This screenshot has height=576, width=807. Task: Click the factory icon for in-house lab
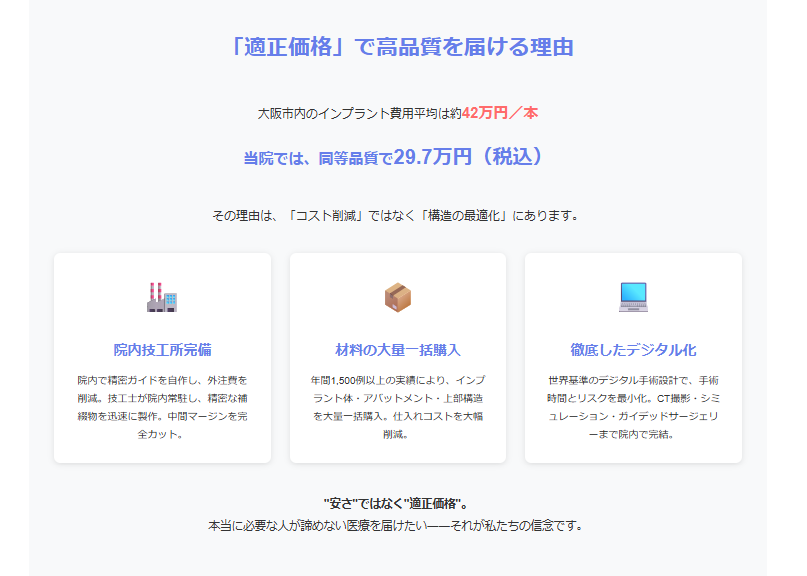pos(162,297)
